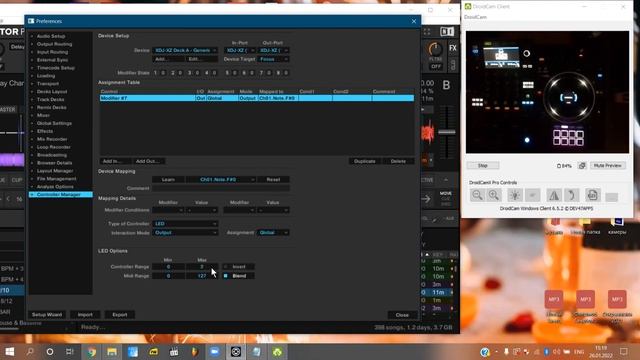Image resolution: width=640 pixels, height=360 pixels.
Task: Select Modifier #7 row in Assignment Table
Action: point(257,98)
